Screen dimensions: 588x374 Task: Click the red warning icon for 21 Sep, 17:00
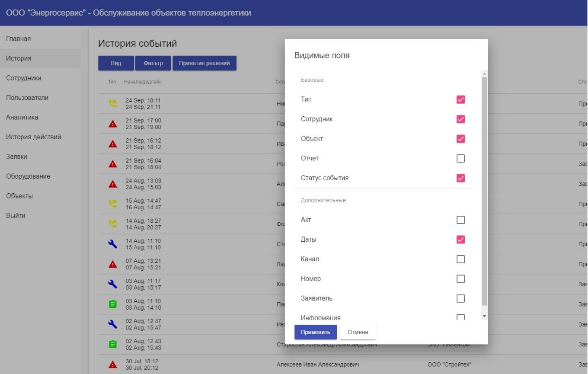pos(113,124)
